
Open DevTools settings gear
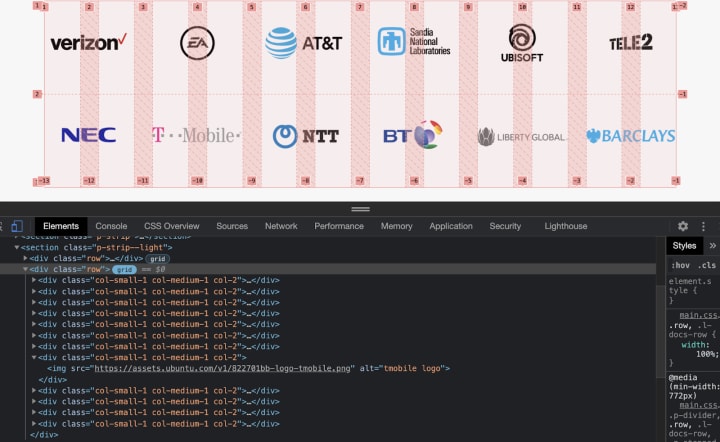point(683,226)
